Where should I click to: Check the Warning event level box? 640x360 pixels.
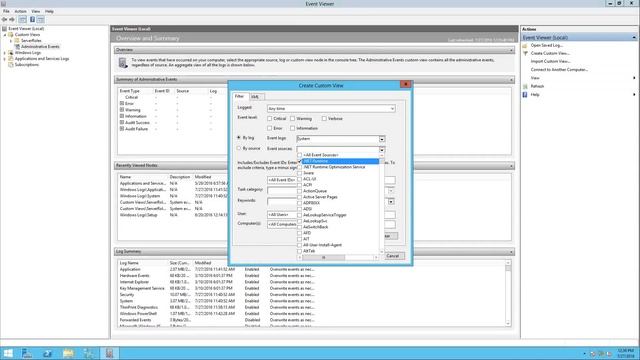(292, 118)
